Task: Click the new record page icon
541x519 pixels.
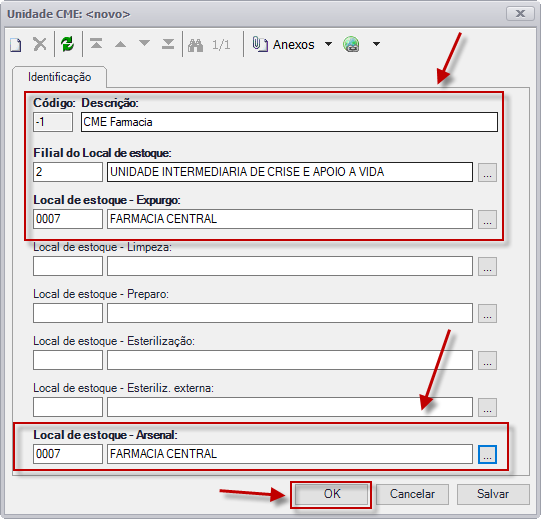Action: [16, 45]
